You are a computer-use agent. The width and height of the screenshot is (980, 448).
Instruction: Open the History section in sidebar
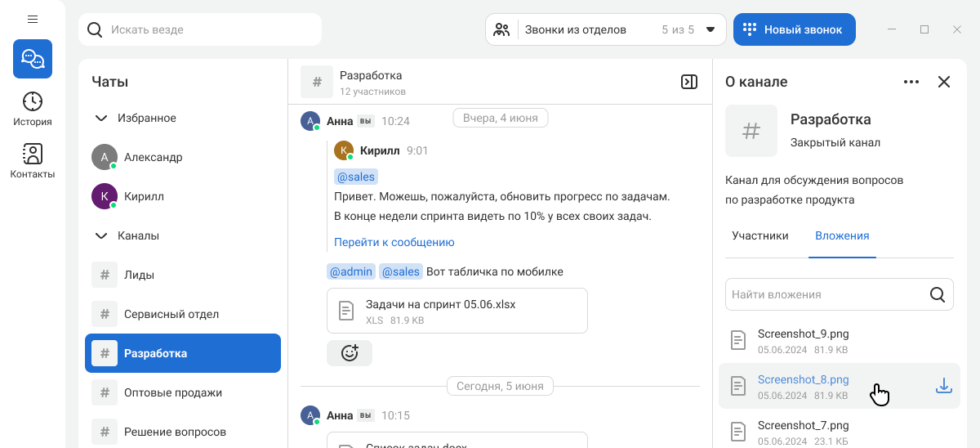[x=33, y=109]
